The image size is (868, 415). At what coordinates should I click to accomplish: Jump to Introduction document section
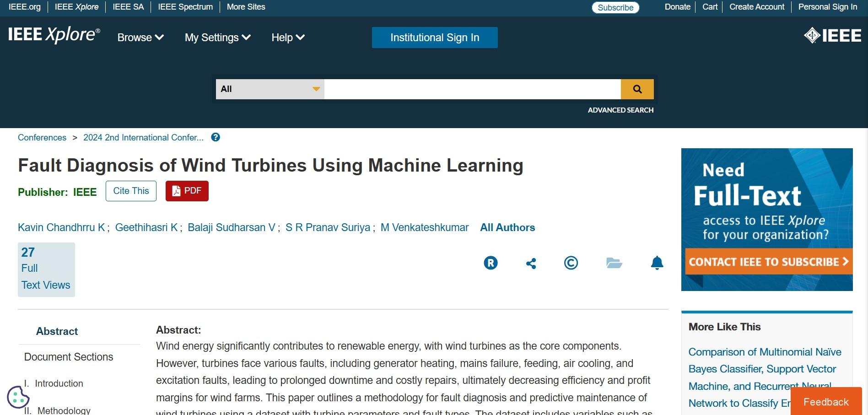click(x=59, y=383)
